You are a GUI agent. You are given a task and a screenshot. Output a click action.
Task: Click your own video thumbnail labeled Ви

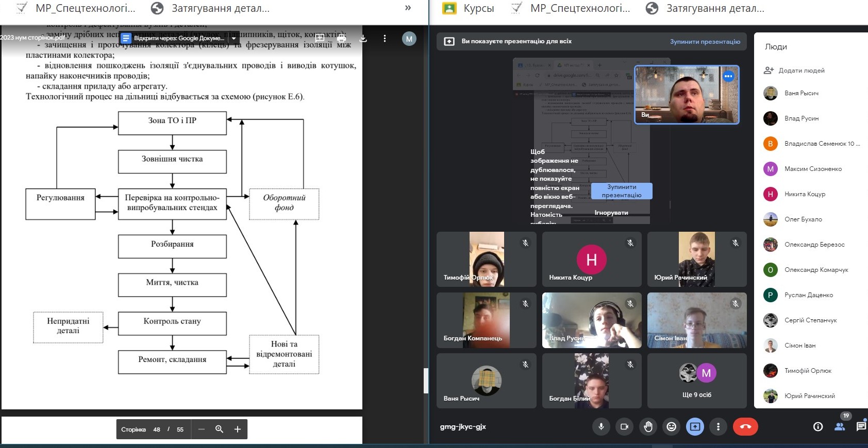tap(687, 95)
